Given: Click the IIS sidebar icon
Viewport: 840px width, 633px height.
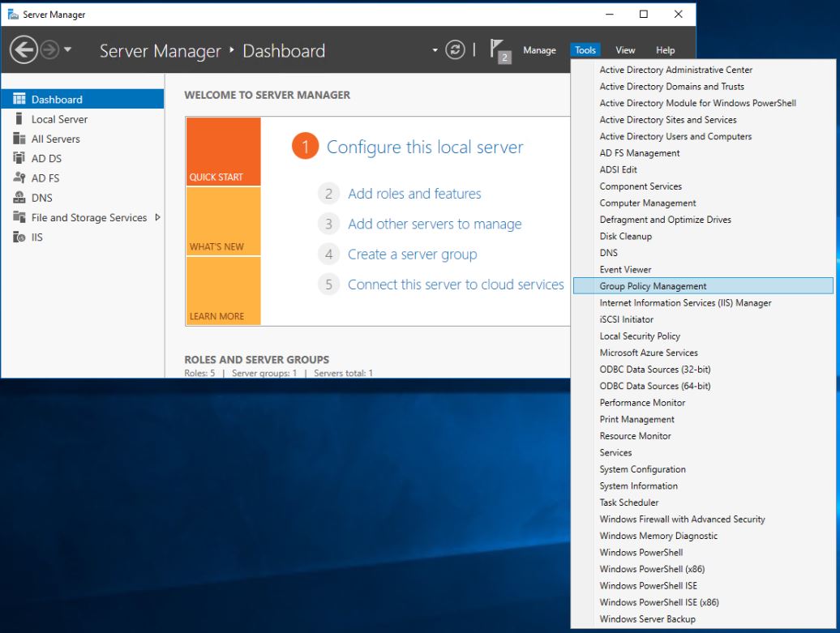Looking at the screenshot, I should click(19, 237).
